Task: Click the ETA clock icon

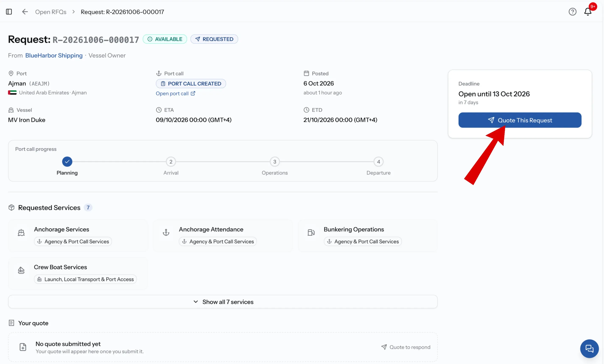Action: point(159,110)
